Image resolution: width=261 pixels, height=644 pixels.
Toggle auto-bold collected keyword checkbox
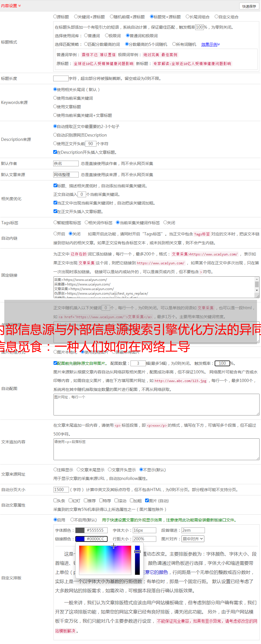[55, 203]
